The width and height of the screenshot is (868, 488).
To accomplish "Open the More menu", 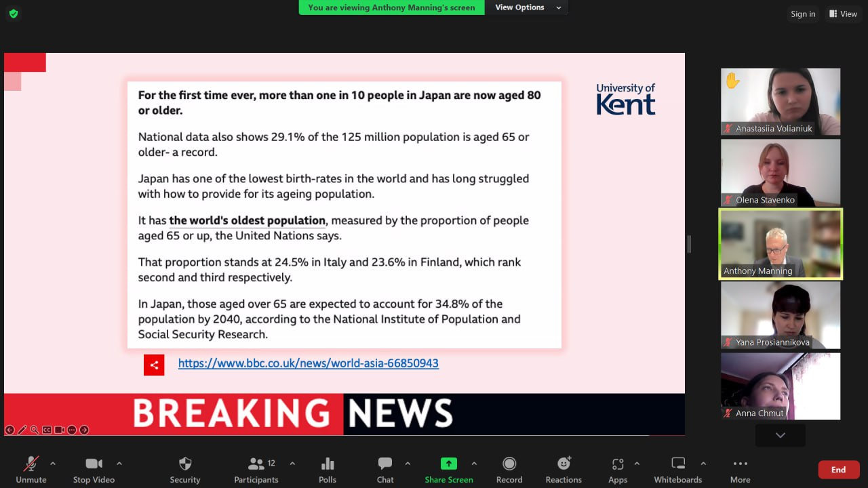I will (x=740, y=470).
